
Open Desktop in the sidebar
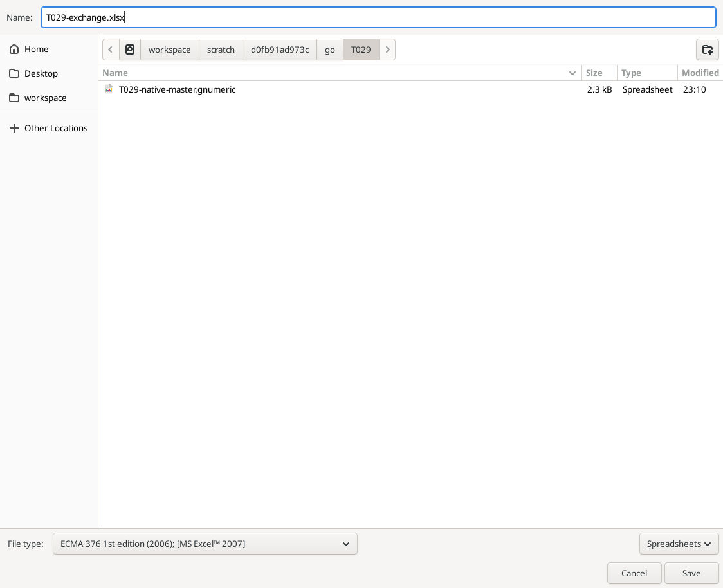point(49,73)
